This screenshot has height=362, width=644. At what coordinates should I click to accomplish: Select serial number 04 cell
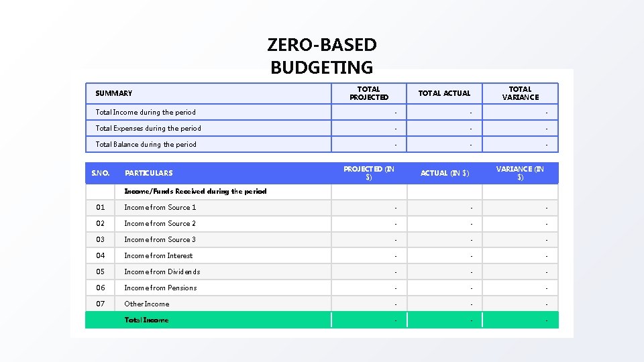[x=100, y=255]
